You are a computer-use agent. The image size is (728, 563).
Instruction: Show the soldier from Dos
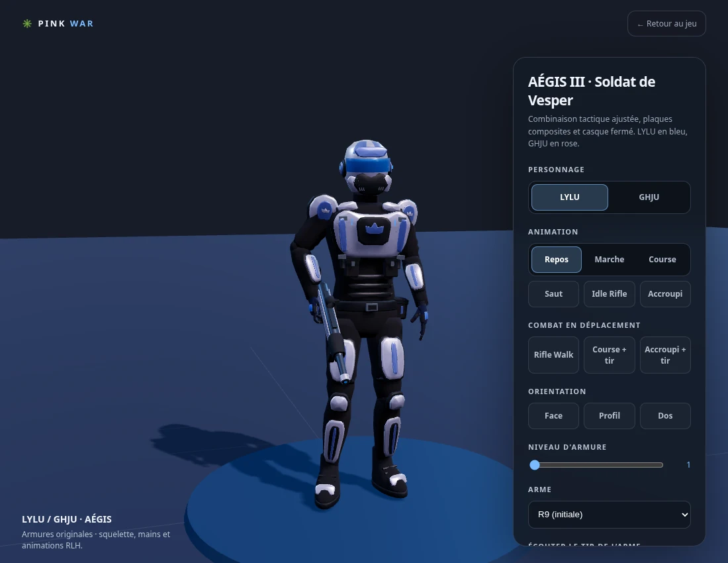pyautogui.click(x=665, y=416)
